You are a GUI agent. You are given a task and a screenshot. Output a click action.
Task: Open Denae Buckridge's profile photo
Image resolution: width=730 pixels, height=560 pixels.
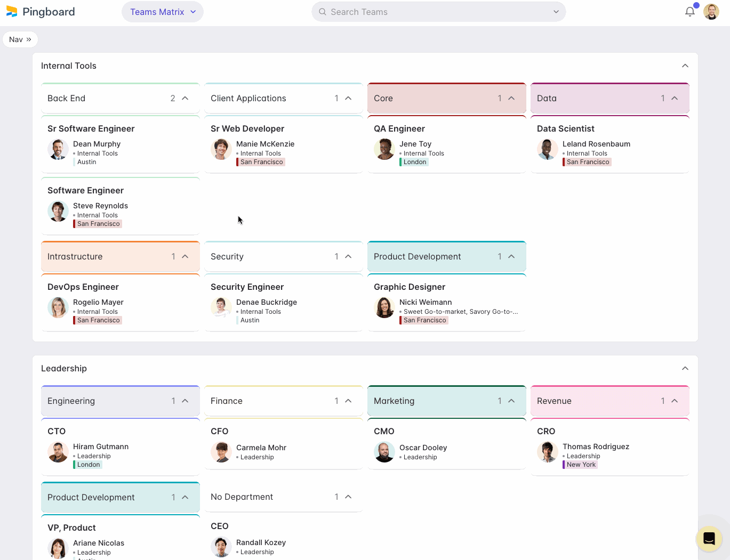point(221,307)
